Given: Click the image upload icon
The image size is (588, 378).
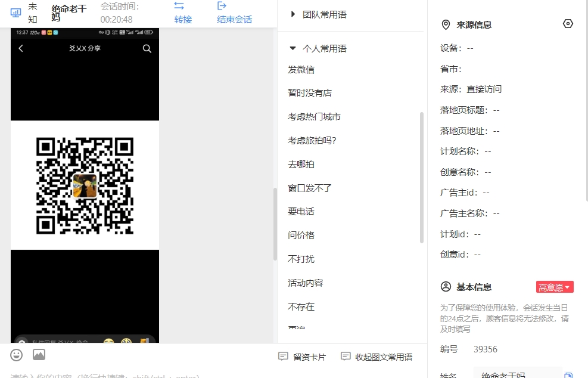Looking at the screenshot, I should tap(39, 355).
